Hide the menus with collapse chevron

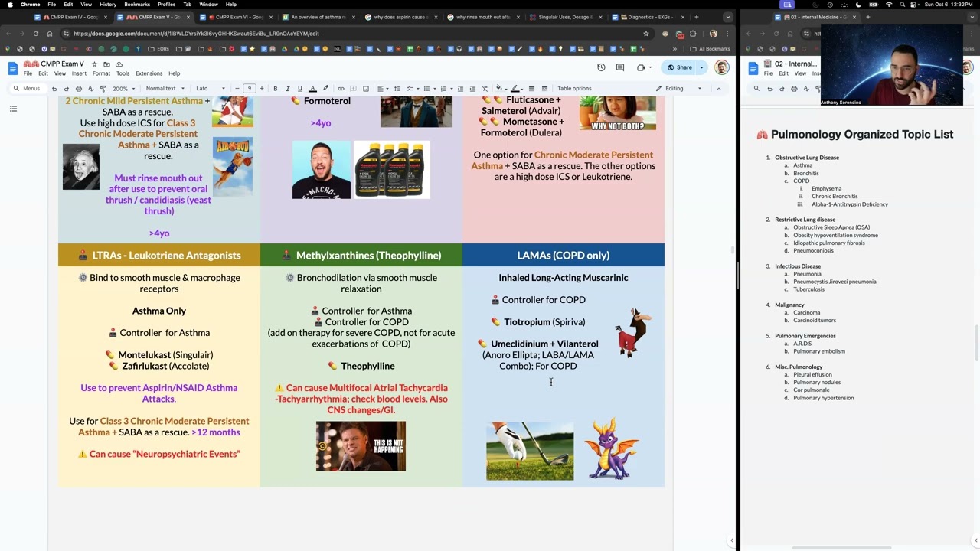tap(718, 89)
